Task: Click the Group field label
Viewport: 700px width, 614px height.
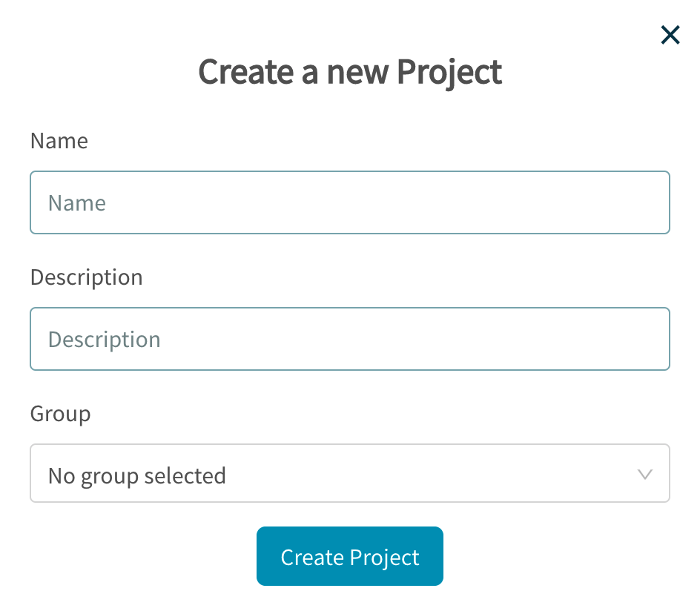Action: tap(60, 413)
